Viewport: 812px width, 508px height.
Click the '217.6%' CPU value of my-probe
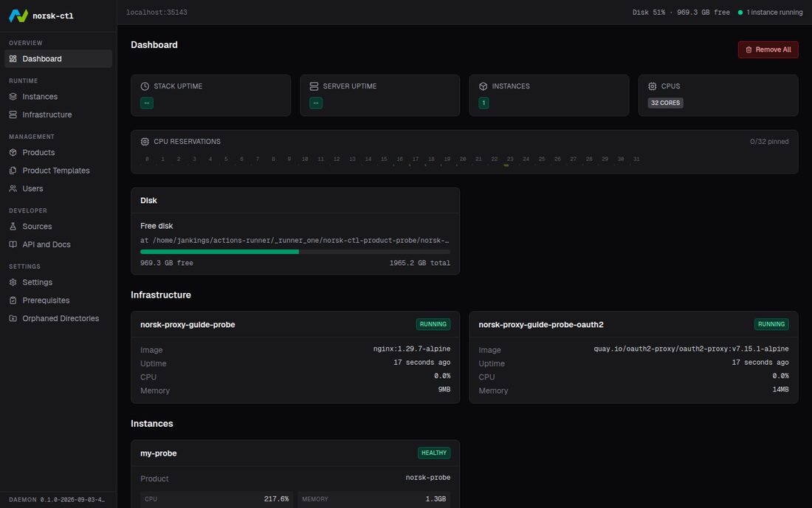(277, 499)
